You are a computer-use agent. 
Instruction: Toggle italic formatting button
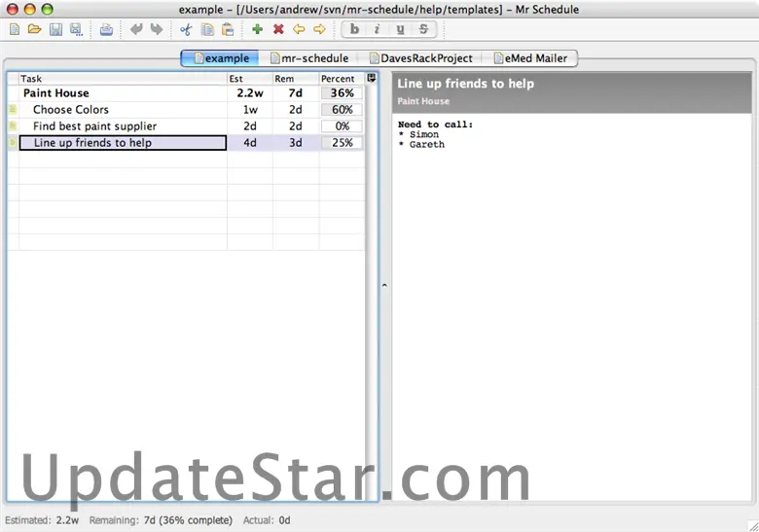click(377, 29)
